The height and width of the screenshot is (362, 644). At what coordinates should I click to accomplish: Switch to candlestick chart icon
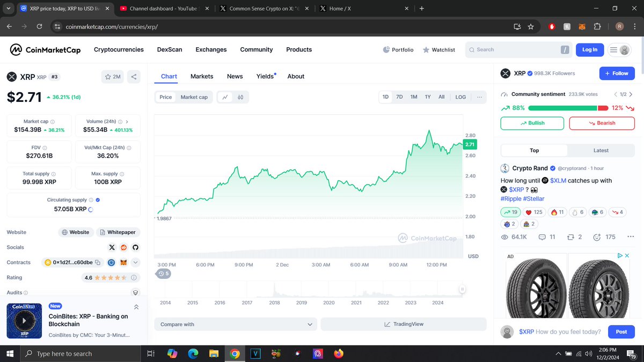pos(240,97)
